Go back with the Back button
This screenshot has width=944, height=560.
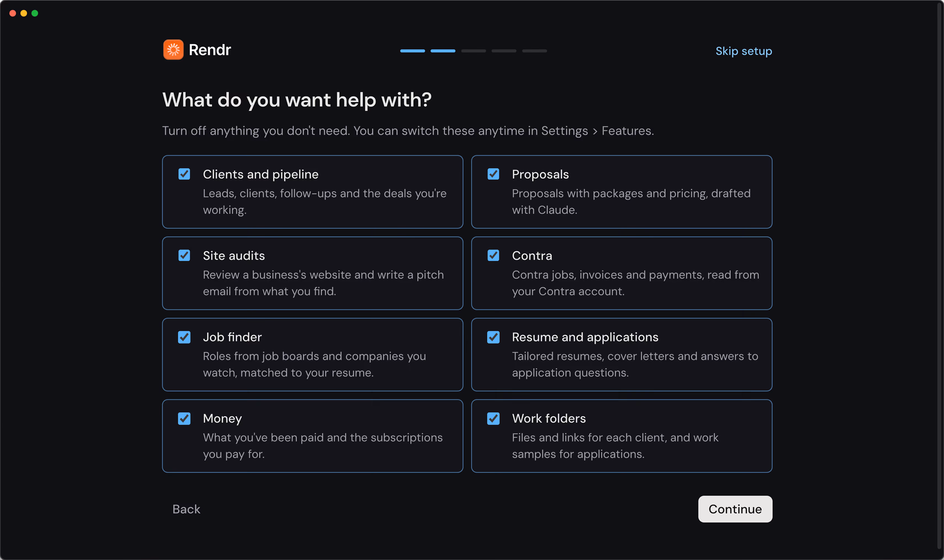(x=186, y=509)
